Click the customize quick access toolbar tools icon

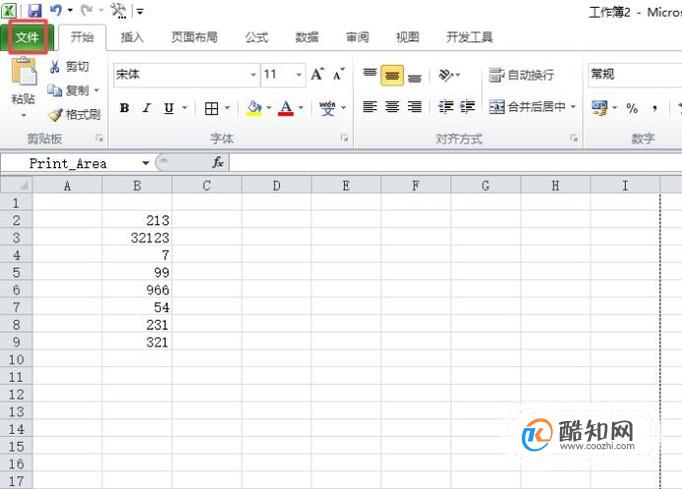point(118,10)
